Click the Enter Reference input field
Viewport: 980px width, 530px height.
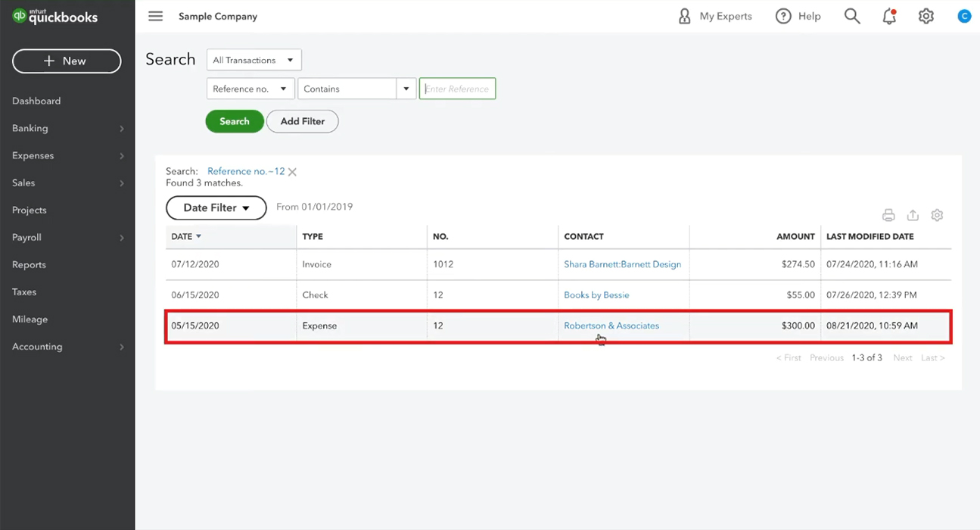point(457,89)
